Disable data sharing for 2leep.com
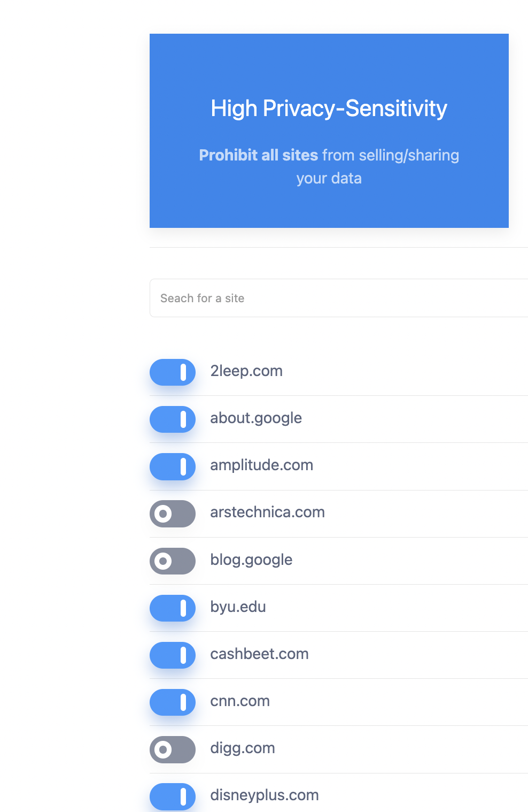The height and width of the screenshot is (812, 528). coord(172,372)
